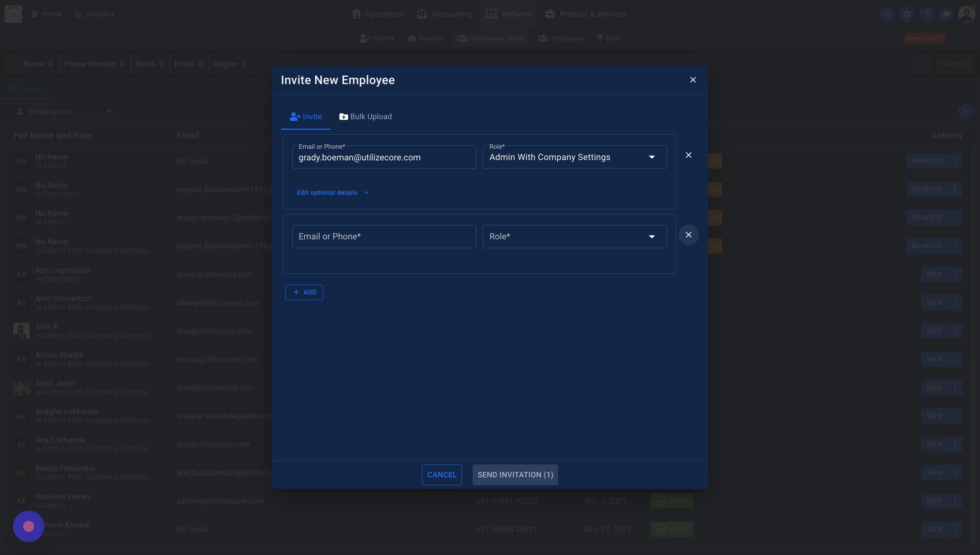Image resolution: width=980 pixels, height=555 pixels.
Task: Click the Add row button
Action: coord(304,292)
